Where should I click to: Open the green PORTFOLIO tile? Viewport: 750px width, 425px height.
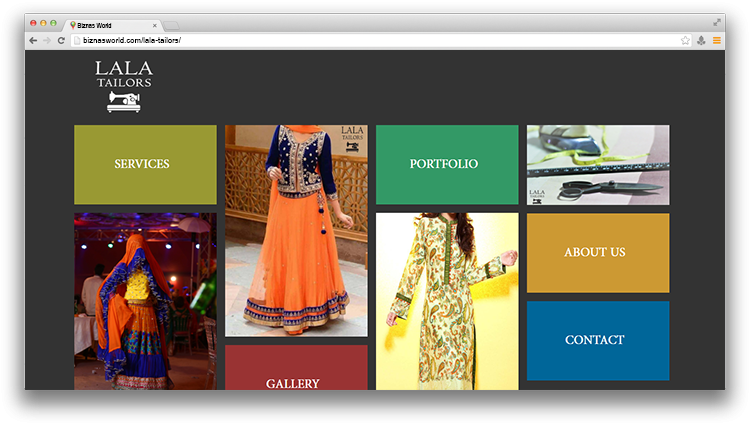coord(447,165)
